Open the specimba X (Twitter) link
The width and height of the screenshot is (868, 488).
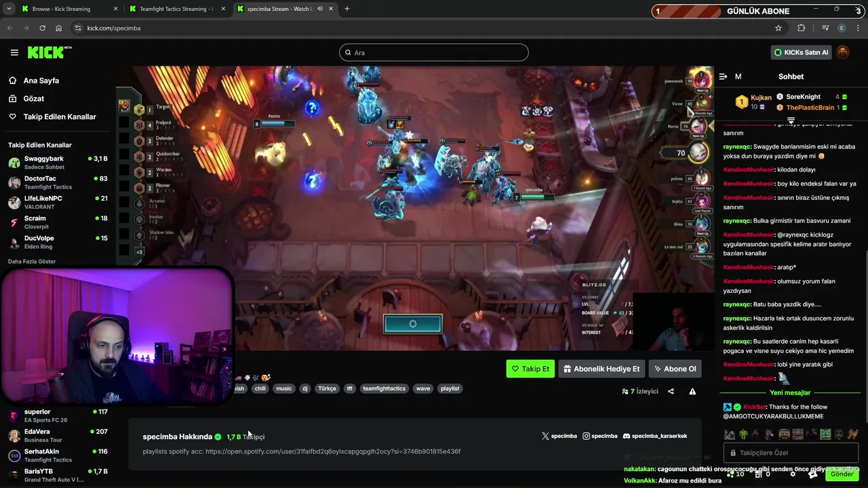point(559,436)
